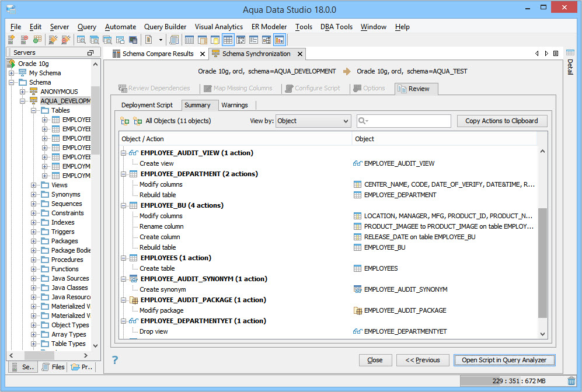582x392 pixels.
Task: Open the Query Analyzer magnifier toolbar icon
Action: click(x=81, y=39)
